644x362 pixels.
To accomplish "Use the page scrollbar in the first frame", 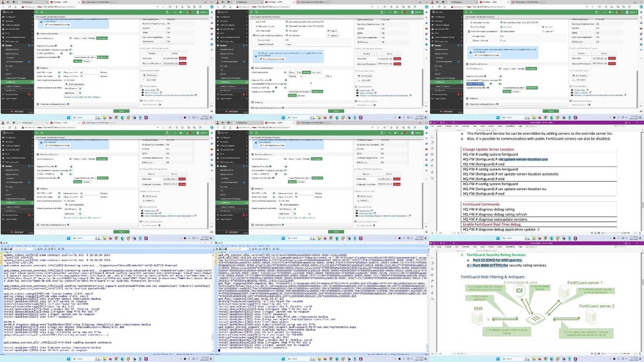I will 208,87.
